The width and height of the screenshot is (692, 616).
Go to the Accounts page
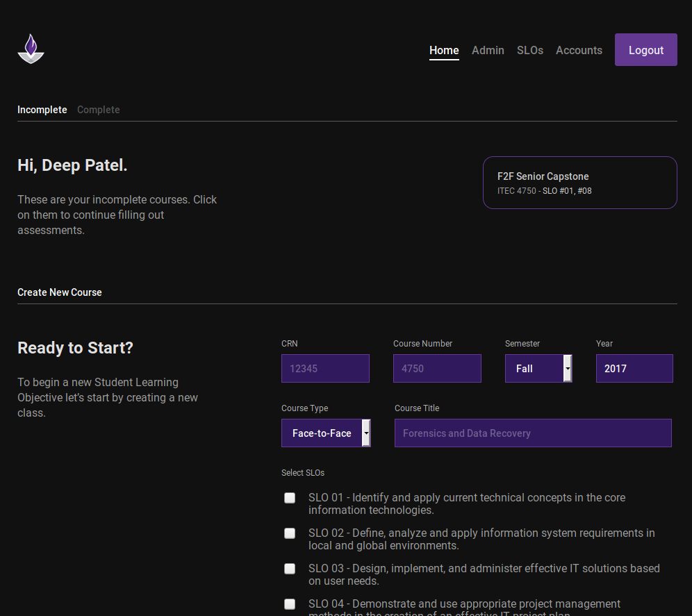click(x=579, y=50)
